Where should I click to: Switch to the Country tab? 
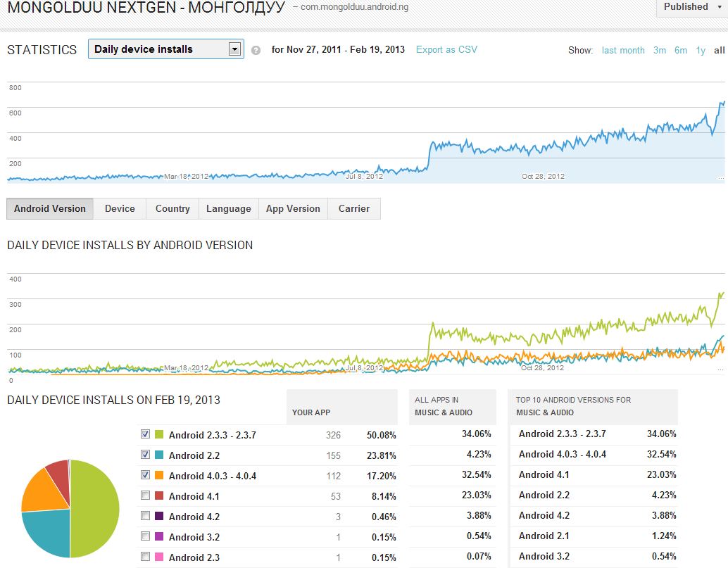click(x=172, y=209)
